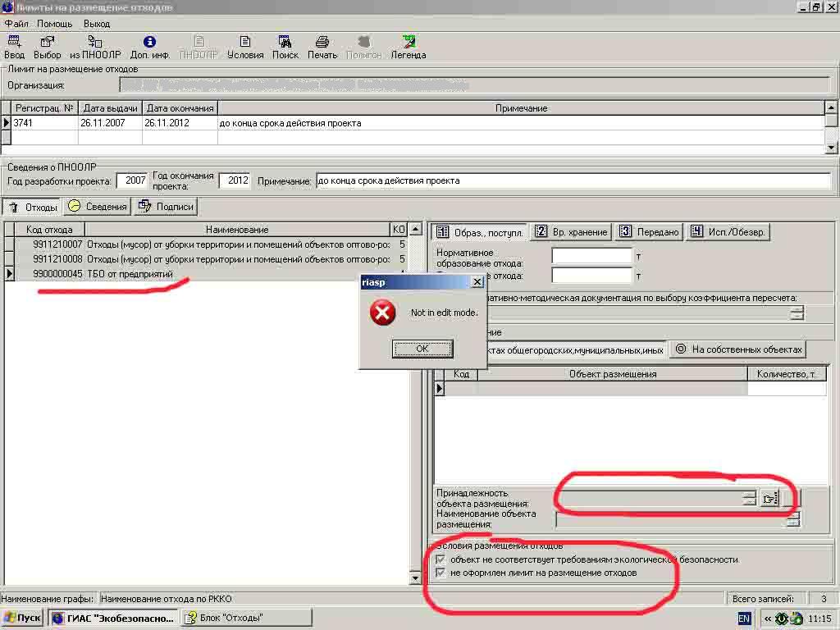Expand Принадлежность объекта размещения dropdown

749,498
